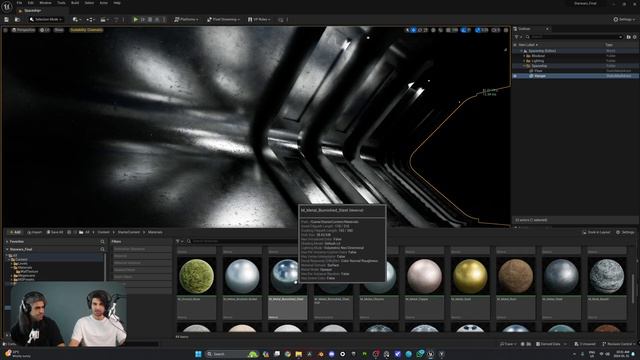
Task: Close the Outliner tab
Action: 547,29
